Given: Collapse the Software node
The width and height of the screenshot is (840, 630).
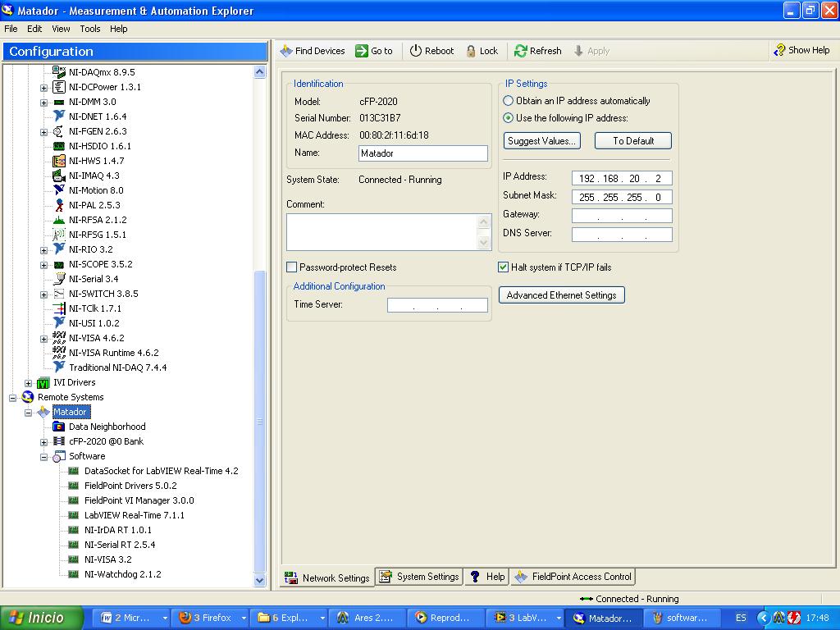Looking at the screenshot, I should pos(44,457).
